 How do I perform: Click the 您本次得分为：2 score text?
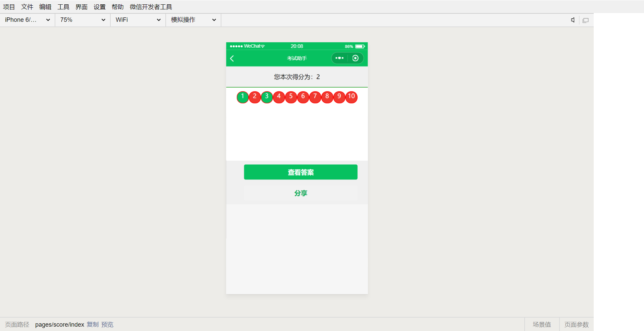[297, 77]
